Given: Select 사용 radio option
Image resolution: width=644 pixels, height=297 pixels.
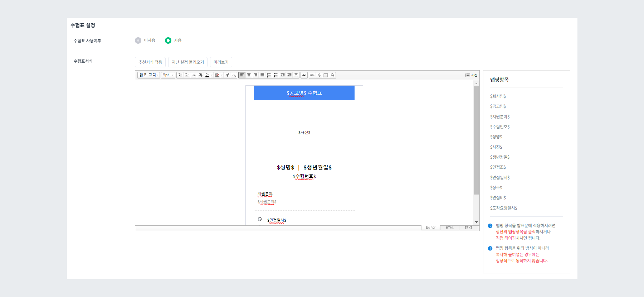Looking at the screenshot, I should click(x=168, y=40).
